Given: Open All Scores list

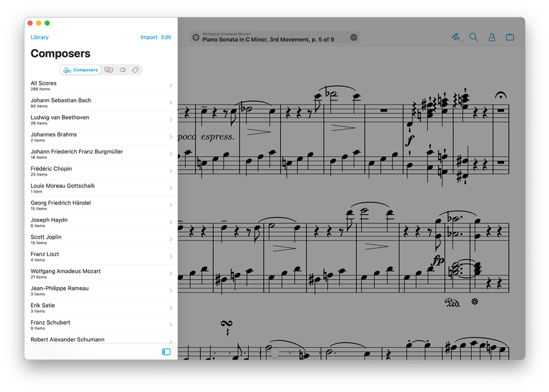Looking at the screenshot, I should (x=101, y=85).
